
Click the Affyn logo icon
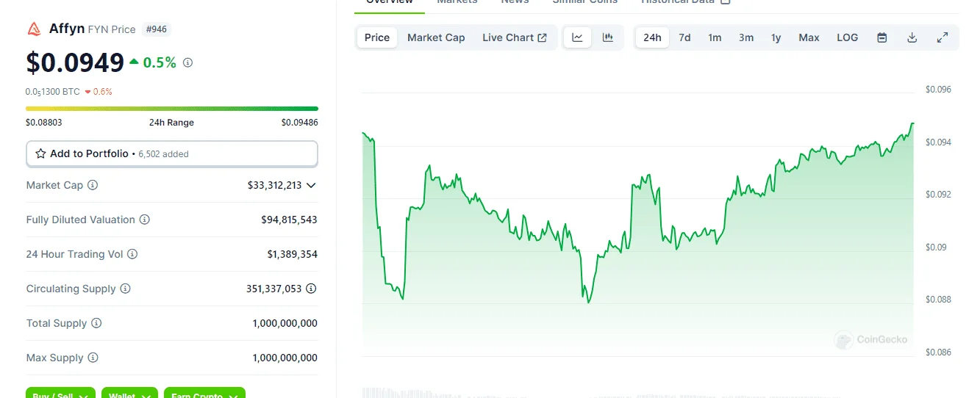[x=35, y=29]
